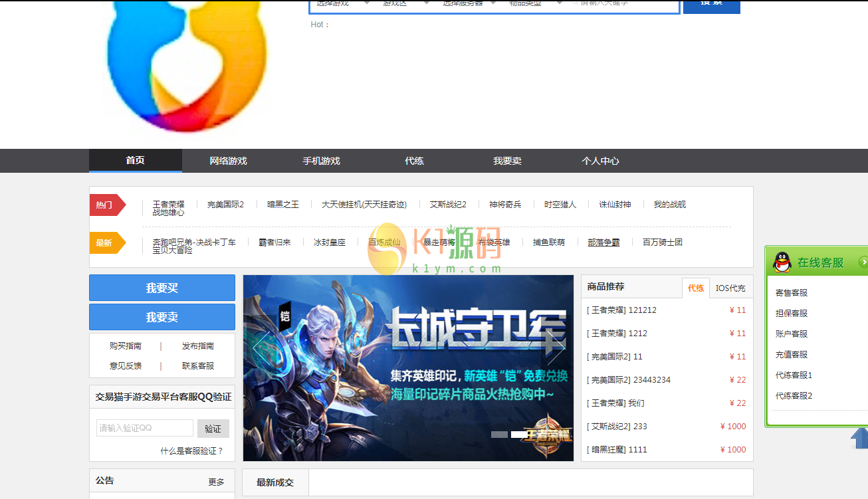Open 购买指南 link

click(126, 346)
